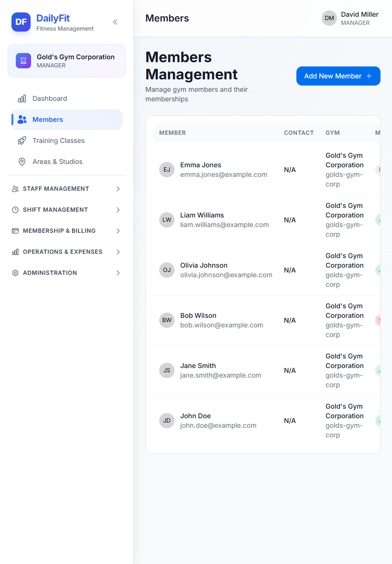Viewport: 392px width, 564px height.
Task: Select John Doe's email address
Action: point(218,425)
